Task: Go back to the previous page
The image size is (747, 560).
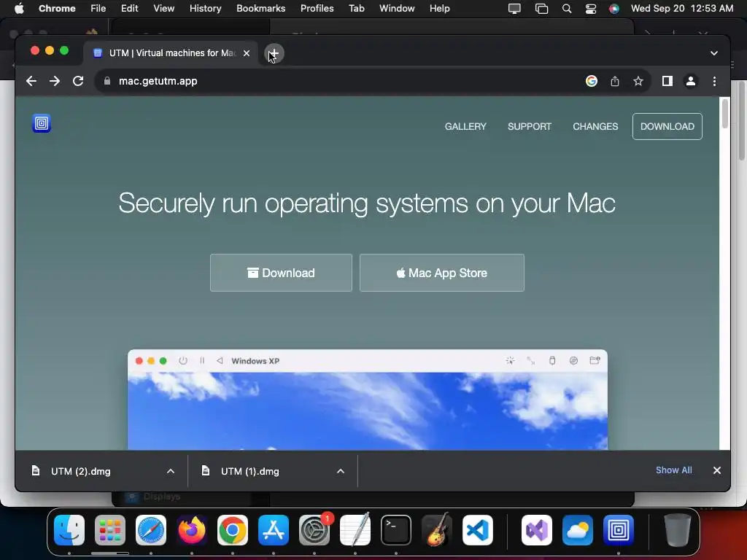Action: 31,81
